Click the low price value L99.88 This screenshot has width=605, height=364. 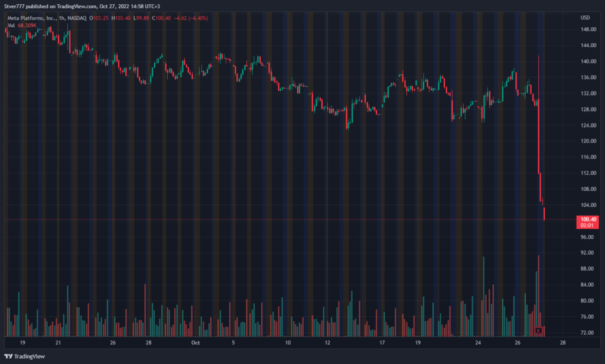[x=142, y=18]
